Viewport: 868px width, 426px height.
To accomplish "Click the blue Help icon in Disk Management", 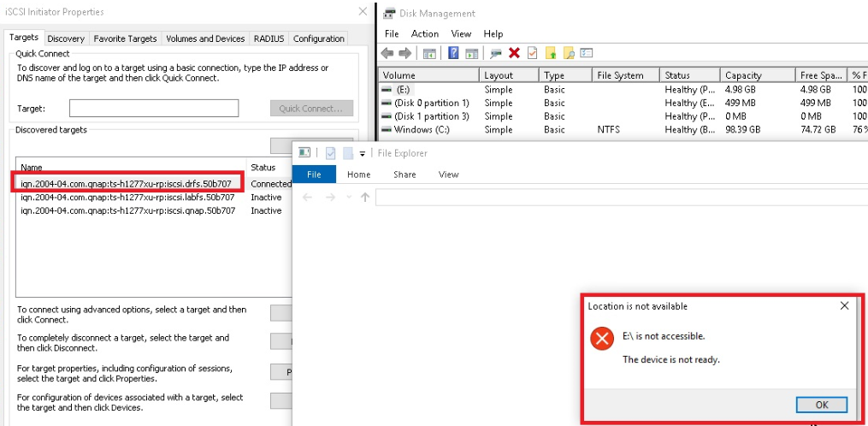I will 452,53.
